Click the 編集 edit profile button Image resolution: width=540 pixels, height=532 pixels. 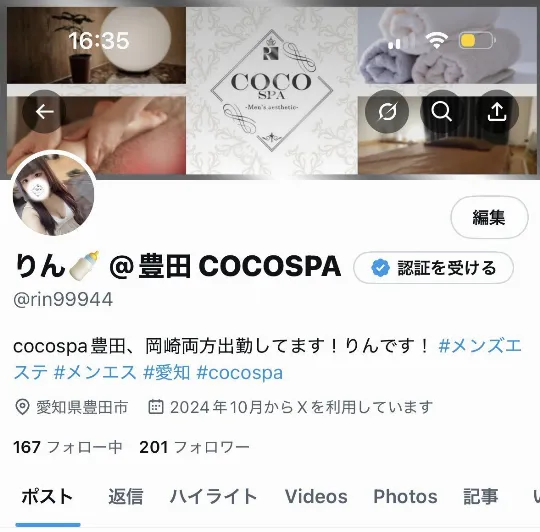click(489, 217)
